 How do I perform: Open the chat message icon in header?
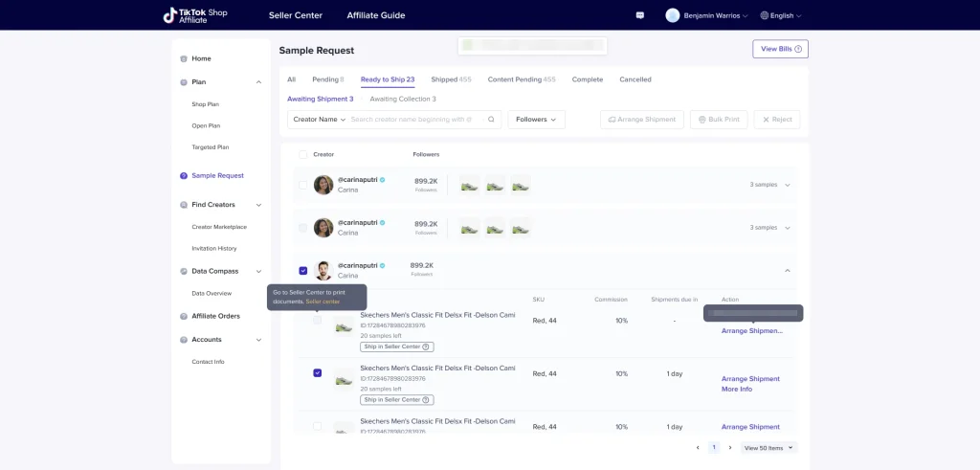(640, 15)
